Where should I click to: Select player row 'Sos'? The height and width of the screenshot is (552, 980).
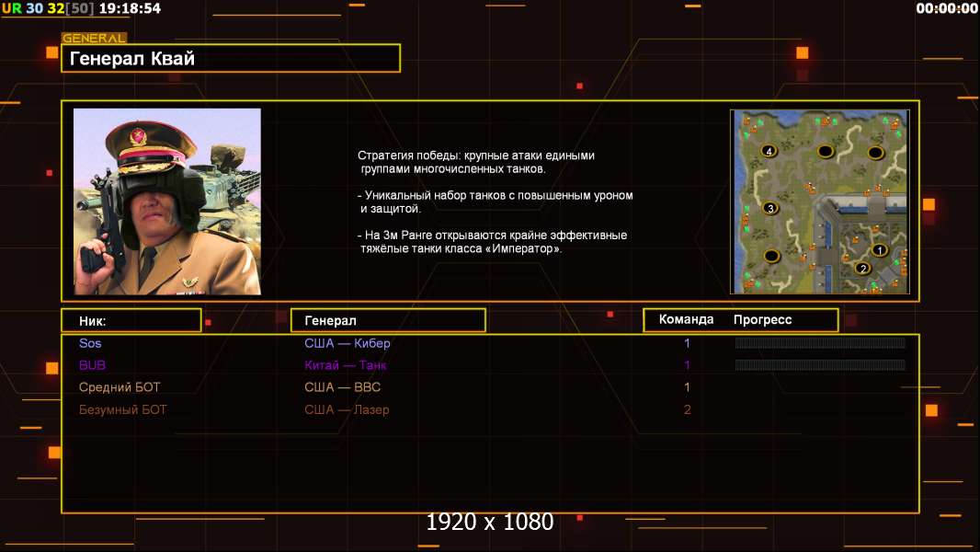490,343
